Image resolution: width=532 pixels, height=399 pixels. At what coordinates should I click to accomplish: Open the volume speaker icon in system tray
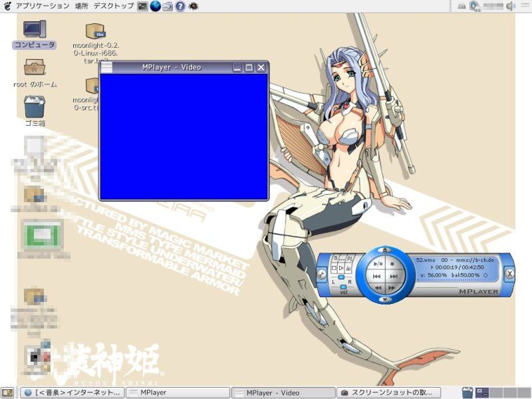511,6
